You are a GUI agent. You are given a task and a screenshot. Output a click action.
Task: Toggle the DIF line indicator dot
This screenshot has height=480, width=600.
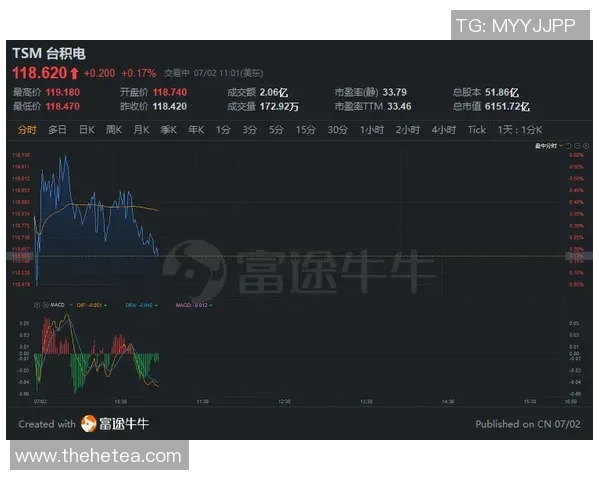tap(106, 305)
